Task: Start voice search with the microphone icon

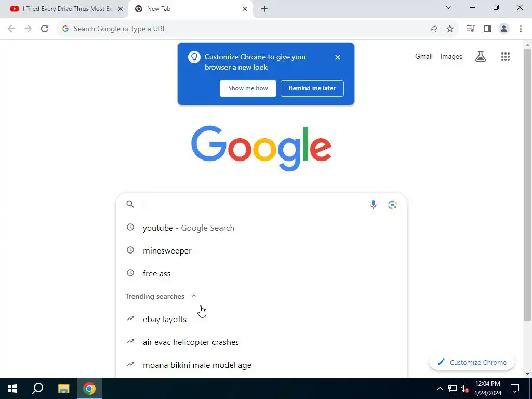Action: coord(373,204)
